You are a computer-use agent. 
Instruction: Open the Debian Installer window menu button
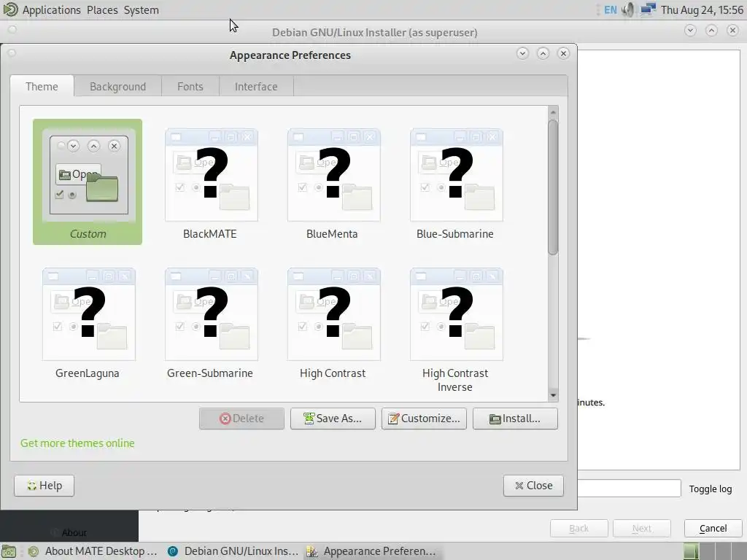coord(12,29)
